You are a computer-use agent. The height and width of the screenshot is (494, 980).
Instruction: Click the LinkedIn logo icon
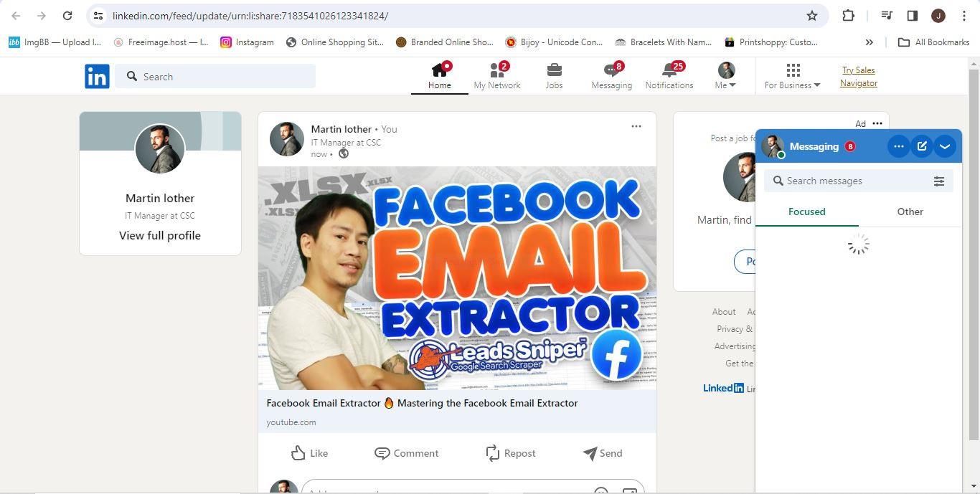(x=97, y=76)
